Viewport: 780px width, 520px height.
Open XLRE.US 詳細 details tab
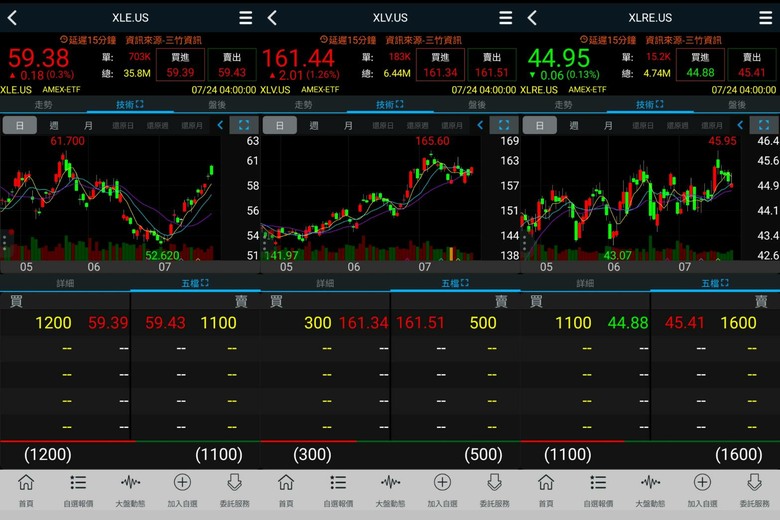pos(585,283)
